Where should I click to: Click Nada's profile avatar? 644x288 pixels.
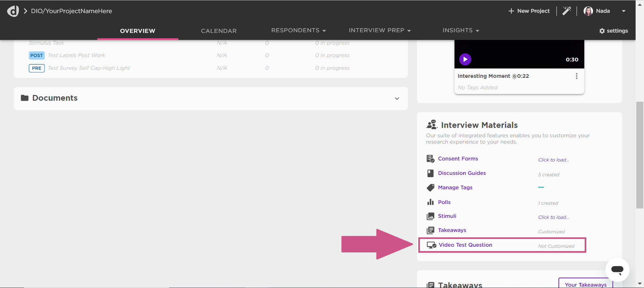[588, 11]
